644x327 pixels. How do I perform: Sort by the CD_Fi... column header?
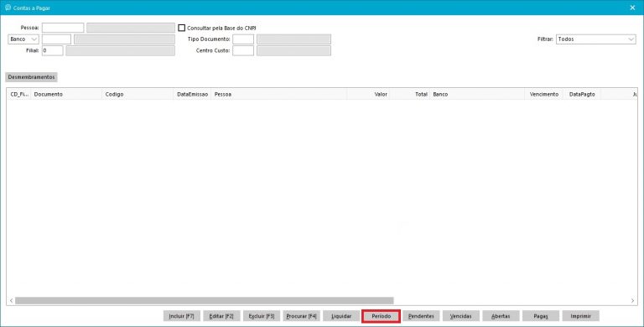pos(19,94)
